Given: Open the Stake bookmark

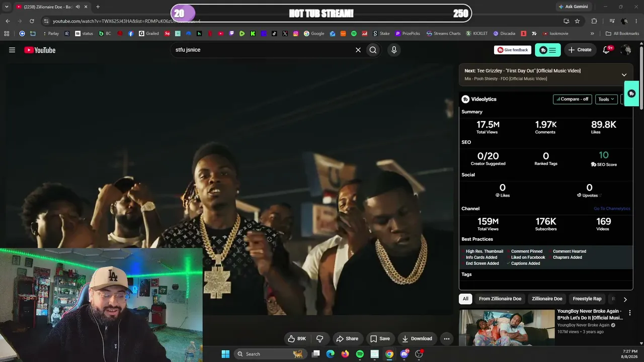Looking at the screenshot, I should tap(381, 34).
